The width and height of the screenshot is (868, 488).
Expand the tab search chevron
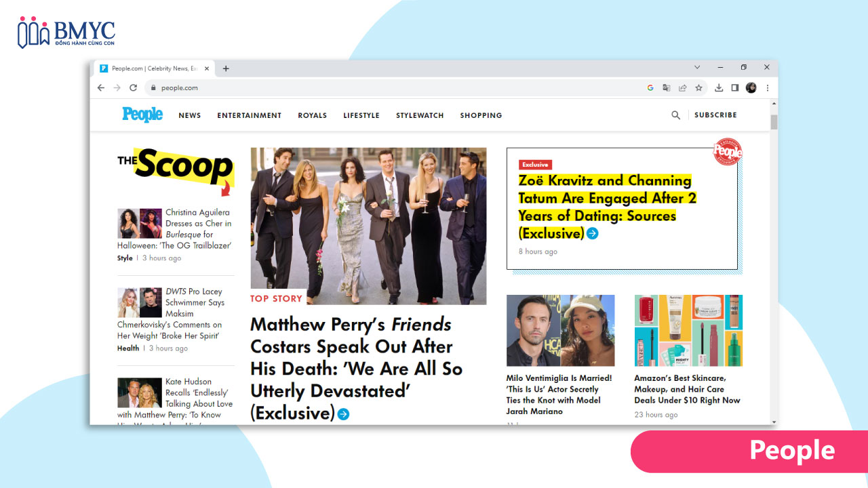(x=697, y=68)
